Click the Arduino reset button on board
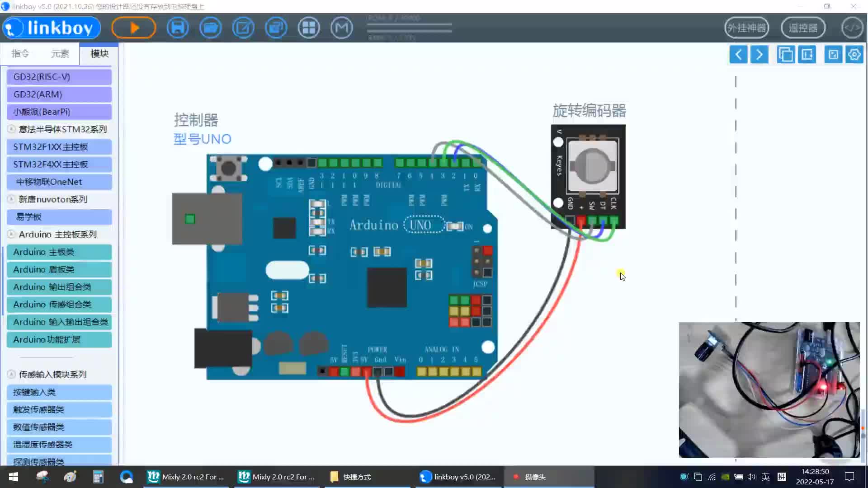This screenshot has width=868, height=488. (228, 168)
